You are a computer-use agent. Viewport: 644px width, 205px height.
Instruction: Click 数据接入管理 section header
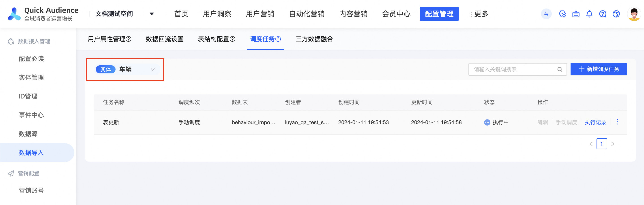coord(34,41)
